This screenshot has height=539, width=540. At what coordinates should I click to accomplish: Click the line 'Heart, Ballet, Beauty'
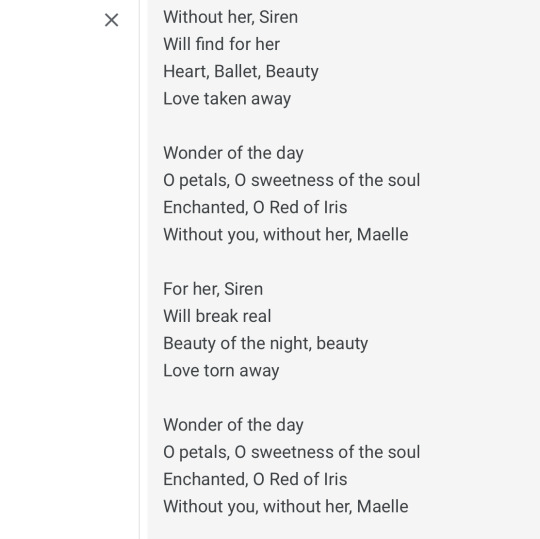241,72
